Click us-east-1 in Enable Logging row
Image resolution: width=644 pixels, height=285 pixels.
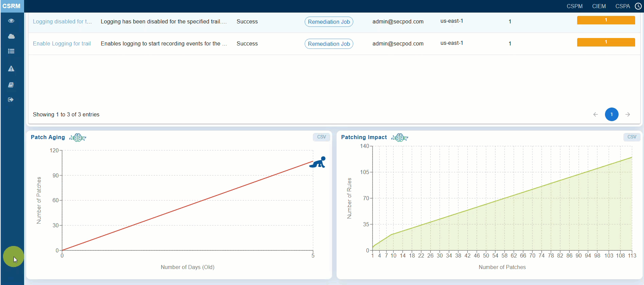pos(452,43)
